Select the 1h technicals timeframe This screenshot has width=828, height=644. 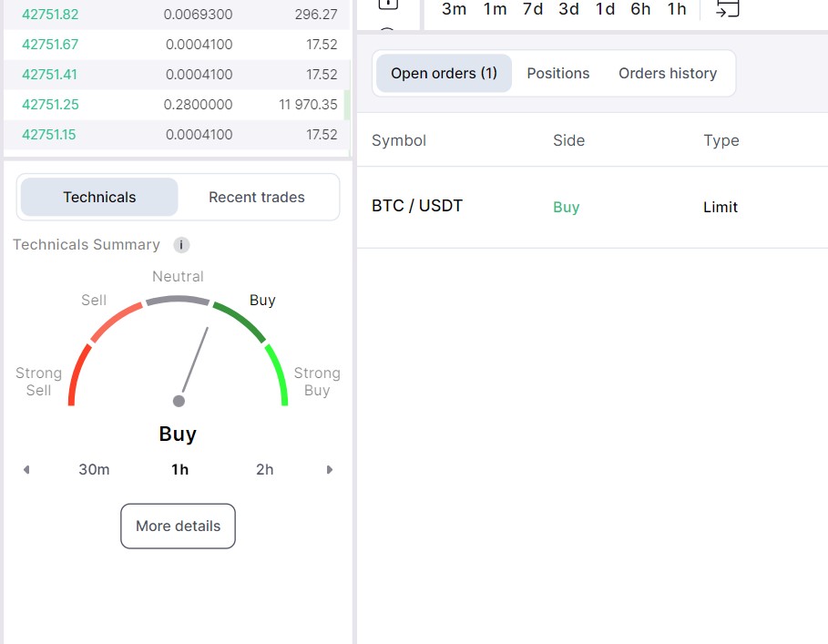coord(179,470)
